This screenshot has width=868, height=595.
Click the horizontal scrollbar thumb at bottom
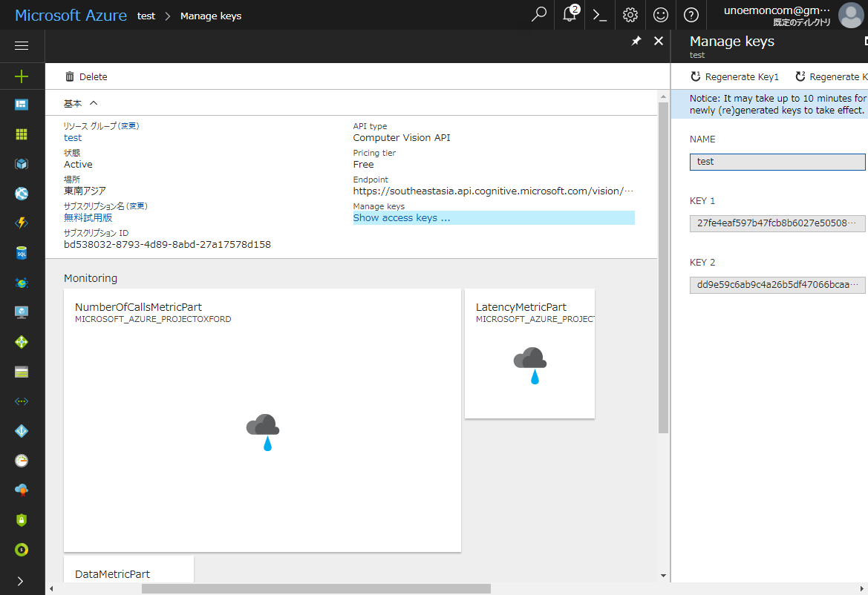(x=316, y=589)
